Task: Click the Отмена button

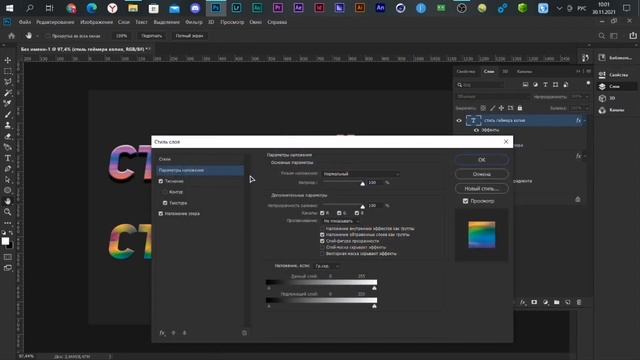Action: (x=482, y=174)
